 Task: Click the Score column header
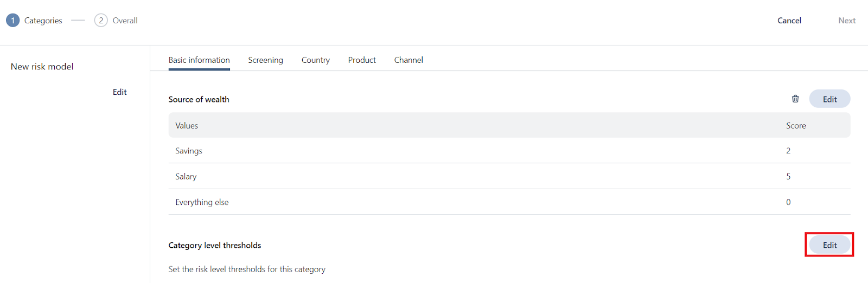[796, 126]
